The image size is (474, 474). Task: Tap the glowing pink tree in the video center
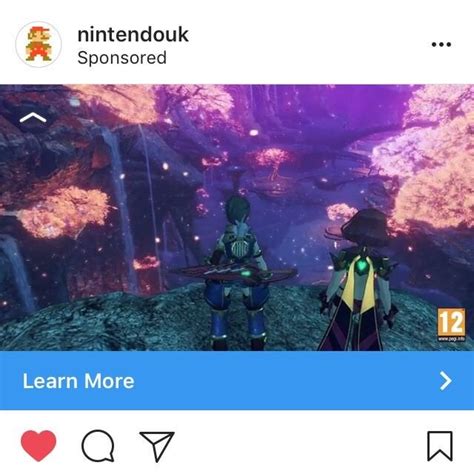pos(272,162)
